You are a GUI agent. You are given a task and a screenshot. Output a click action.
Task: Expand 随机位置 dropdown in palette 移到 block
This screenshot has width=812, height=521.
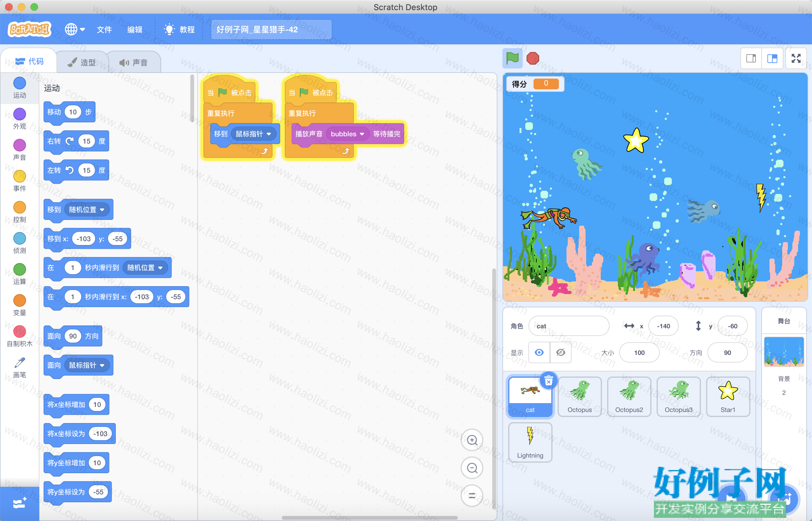pos(87,210)
